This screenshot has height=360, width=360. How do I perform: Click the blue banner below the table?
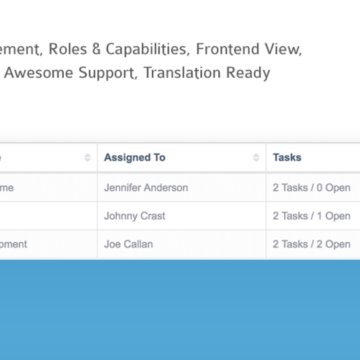click(180, 310)
